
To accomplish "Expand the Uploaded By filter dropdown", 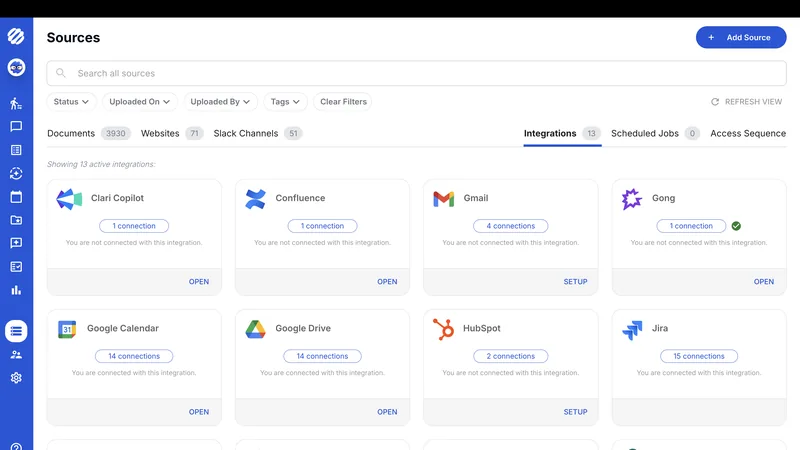I will [x=220, y=102].
